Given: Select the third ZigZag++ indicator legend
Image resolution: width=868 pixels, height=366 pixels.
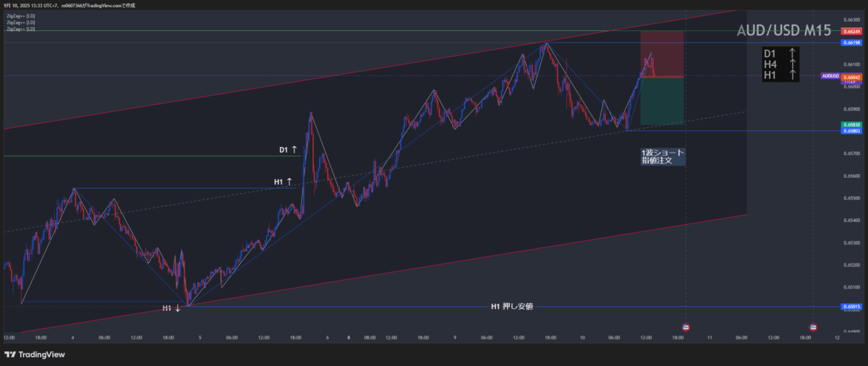Looking at the screenshot, I should 21,28.
